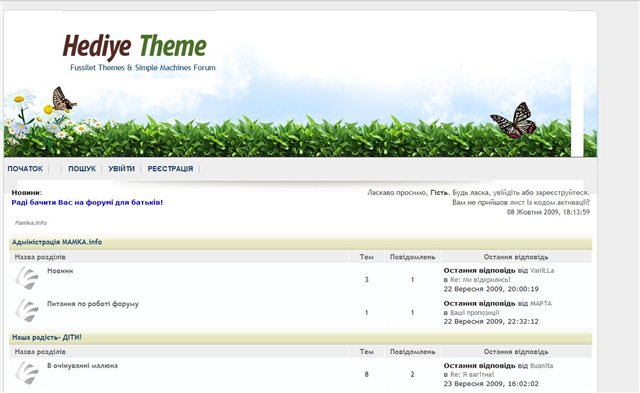This screenshot has height=393, width=640.
Task: Open the ПОЧАТОК menu item
Action: [25, 169]
